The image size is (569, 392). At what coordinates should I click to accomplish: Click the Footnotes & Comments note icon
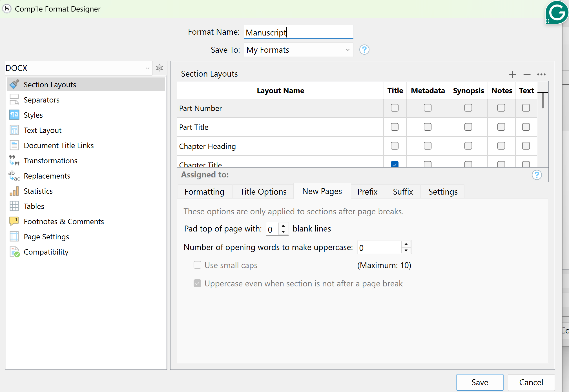click(14, 221)
